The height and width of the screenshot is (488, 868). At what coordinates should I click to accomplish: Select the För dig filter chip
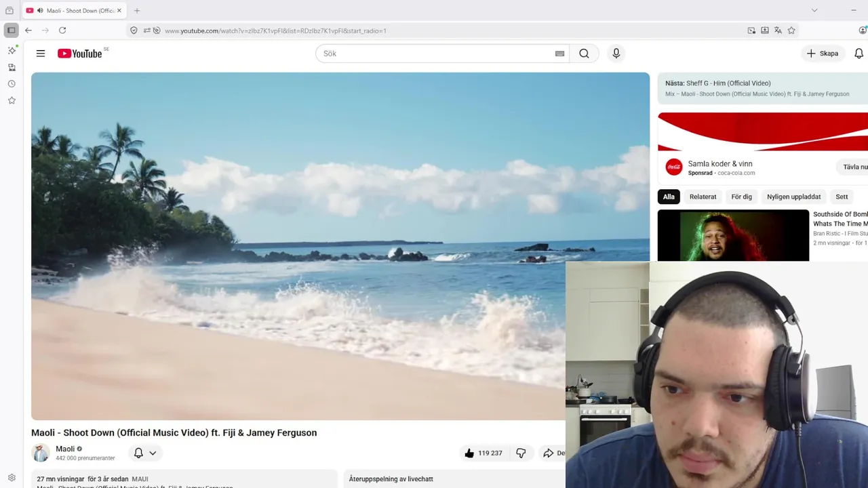(741, 197)
